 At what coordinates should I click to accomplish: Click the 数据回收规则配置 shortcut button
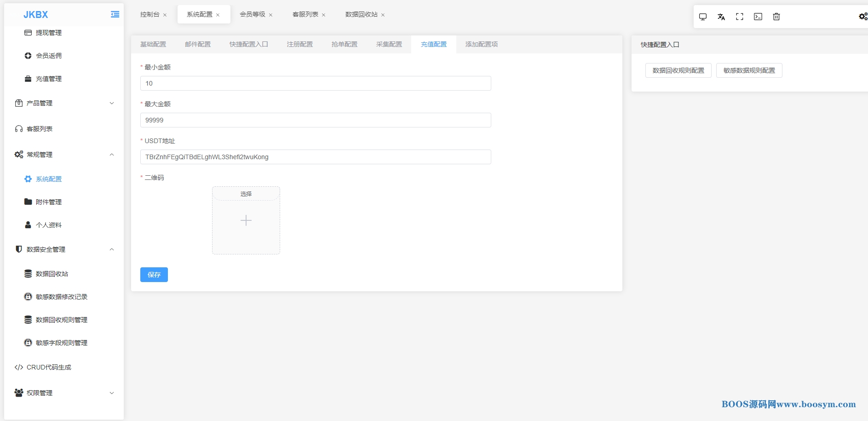[x=678, y=70]
